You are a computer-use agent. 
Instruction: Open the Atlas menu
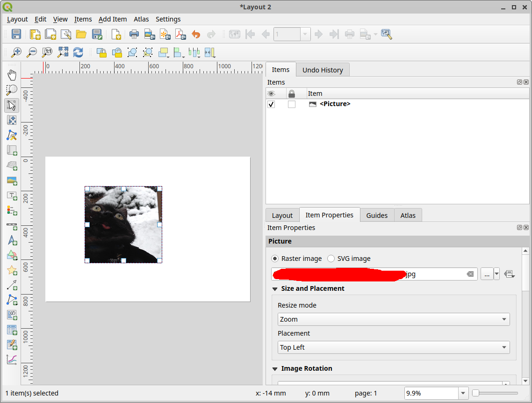pyautogui.click(x=141, y=19)
